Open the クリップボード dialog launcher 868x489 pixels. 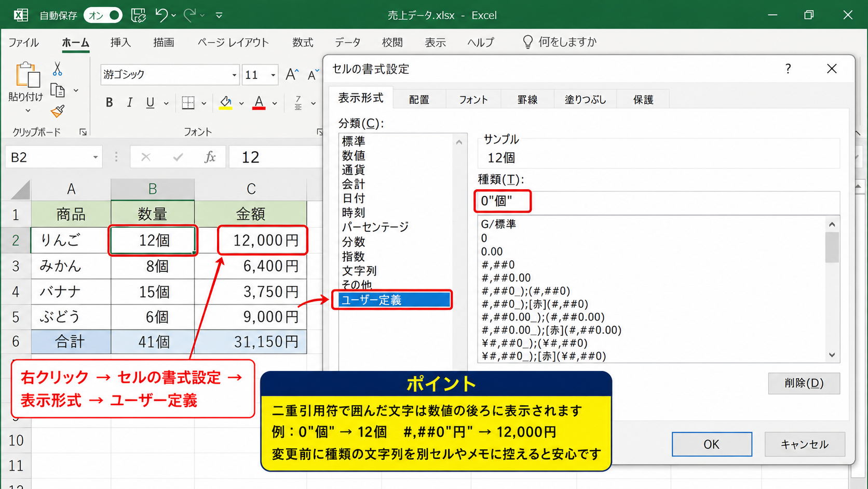tap(83, 132)
